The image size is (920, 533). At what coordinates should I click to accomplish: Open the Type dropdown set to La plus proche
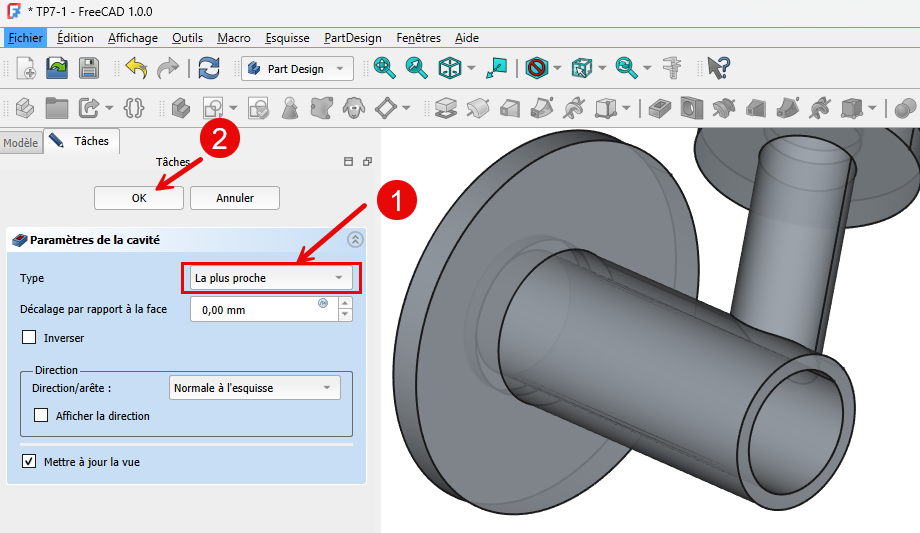click(x=269, y=278)
